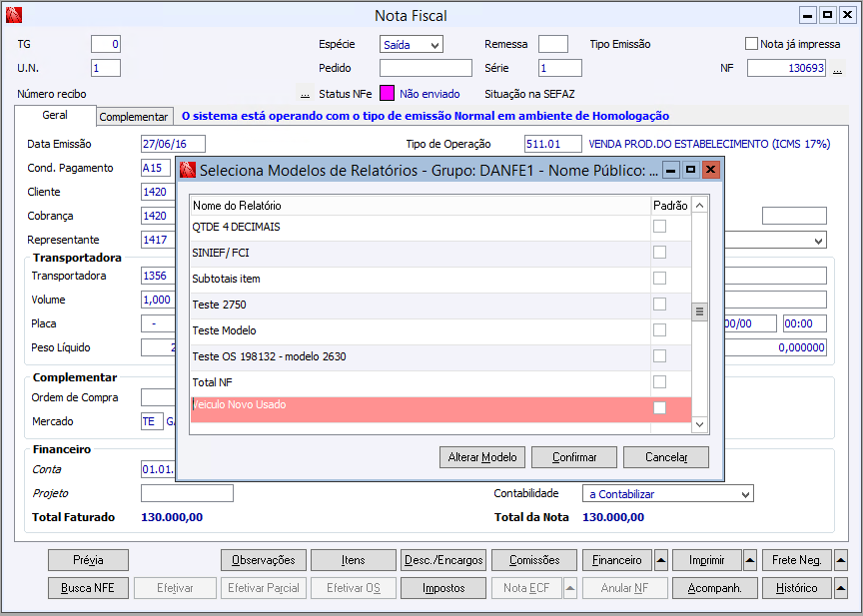
Task: Click the report list scroll down arrow
Action: (x=699, y=424)
